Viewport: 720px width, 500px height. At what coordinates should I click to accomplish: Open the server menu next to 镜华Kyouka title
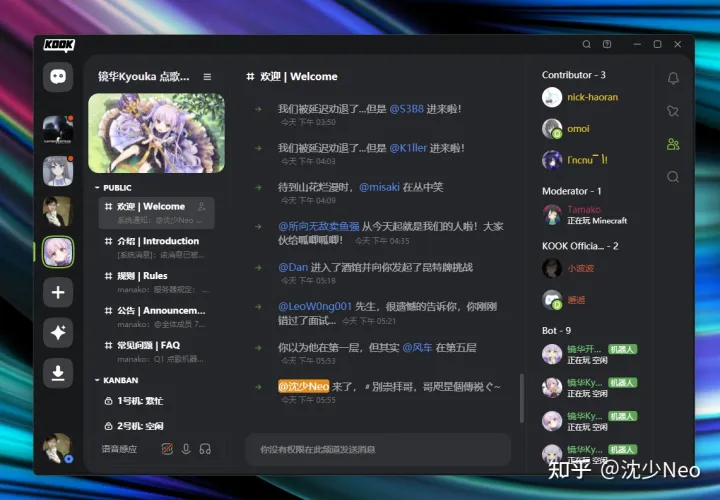(207, 77)
